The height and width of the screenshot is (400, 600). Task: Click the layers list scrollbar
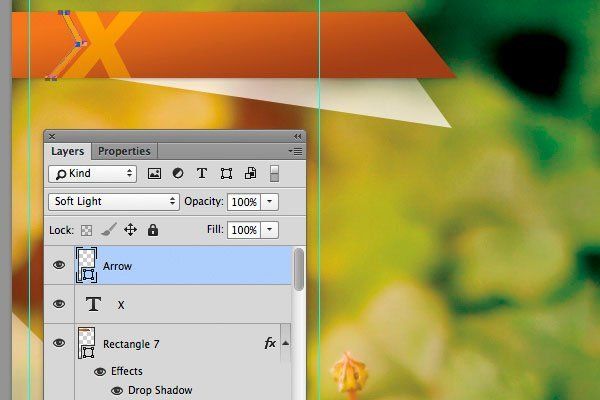pyautogui.click(x=299, y=269)
